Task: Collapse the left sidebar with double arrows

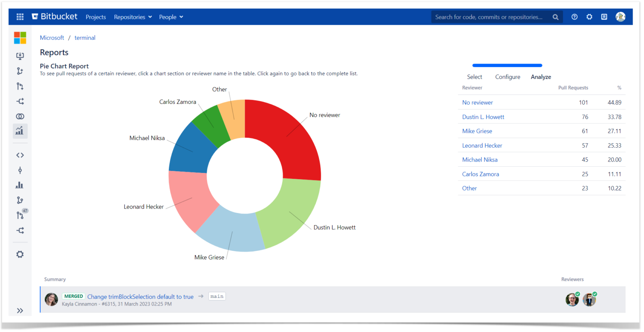Action: (20, 310)
